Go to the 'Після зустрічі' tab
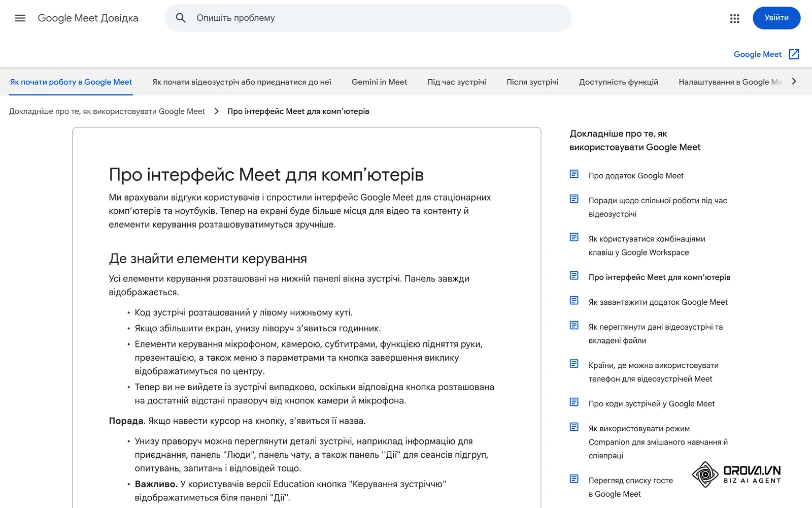The height and width of the screenshot is (508, 812). (x=532, y=82)
